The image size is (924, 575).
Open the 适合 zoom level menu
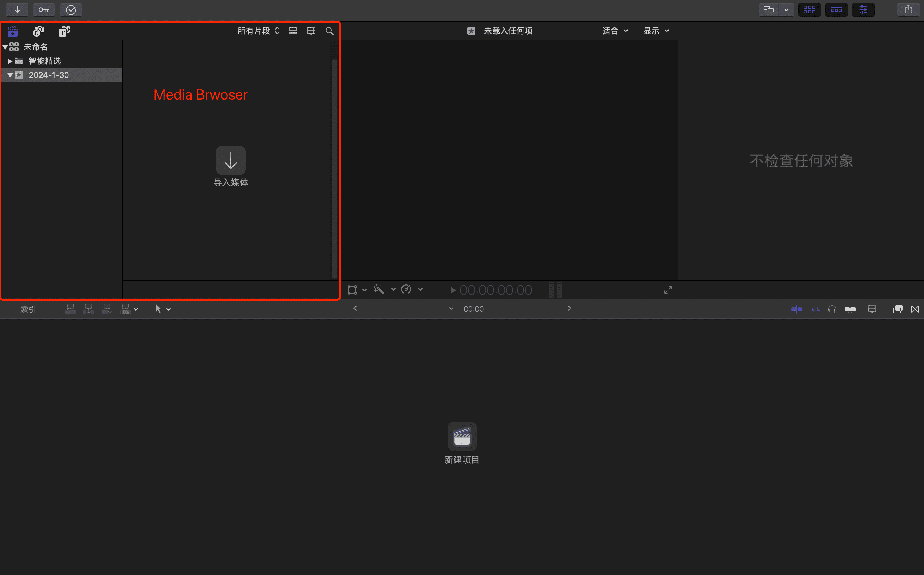pos(615,31)
